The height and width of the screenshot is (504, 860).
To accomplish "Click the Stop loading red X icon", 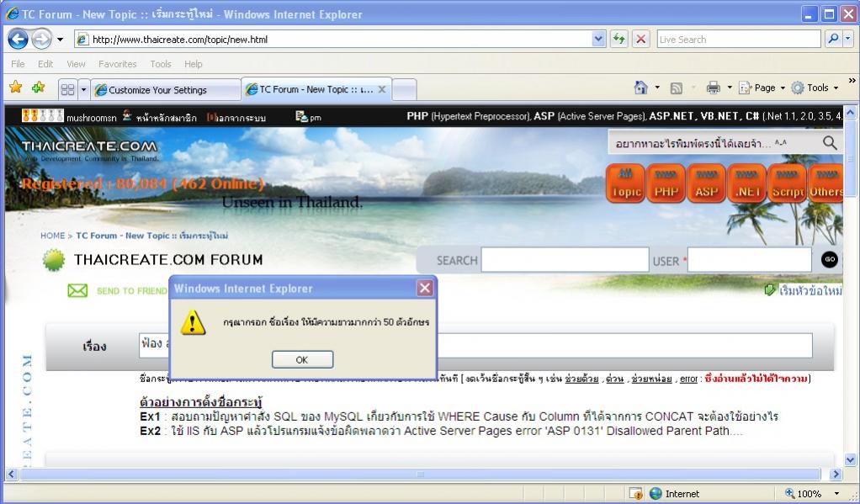I will [x=640, y=39].
